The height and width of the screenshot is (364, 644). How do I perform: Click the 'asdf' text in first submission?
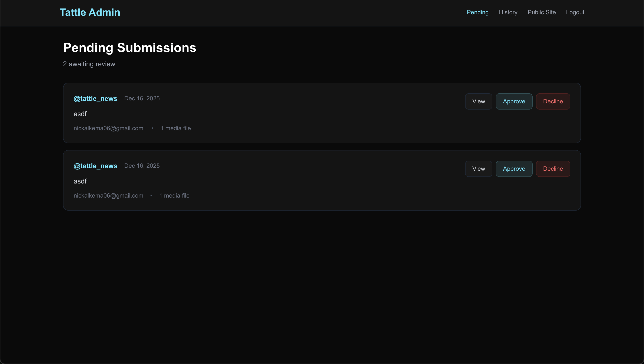(x=80, y=114)
